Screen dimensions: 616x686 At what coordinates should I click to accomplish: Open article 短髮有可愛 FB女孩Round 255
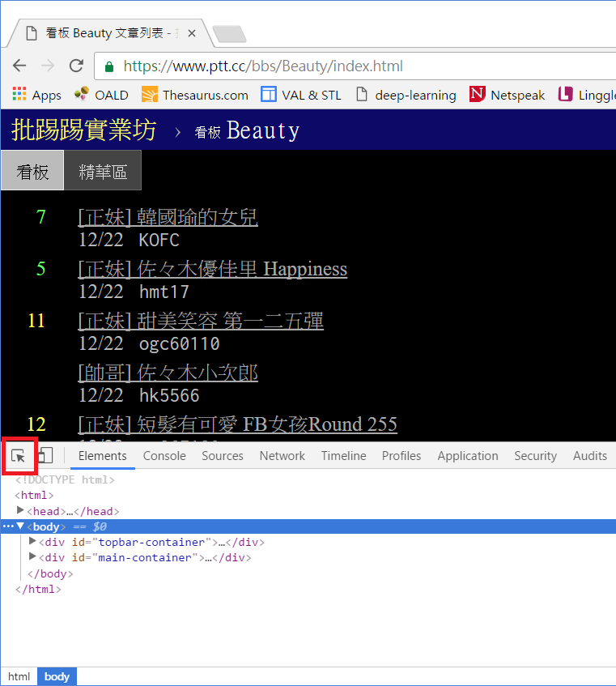coord(237,424)
